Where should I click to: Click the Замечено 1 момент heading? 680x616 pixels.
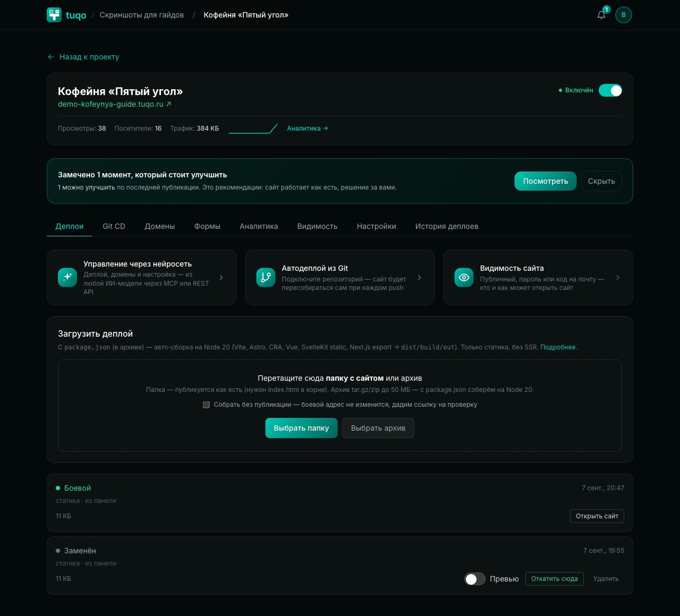click(x=142, y=175)
